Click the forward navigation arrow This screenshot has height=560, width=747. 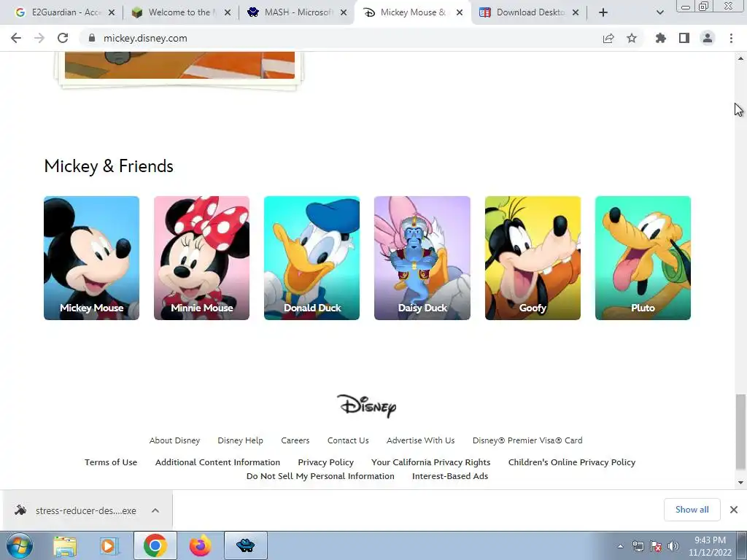[39, 38]
